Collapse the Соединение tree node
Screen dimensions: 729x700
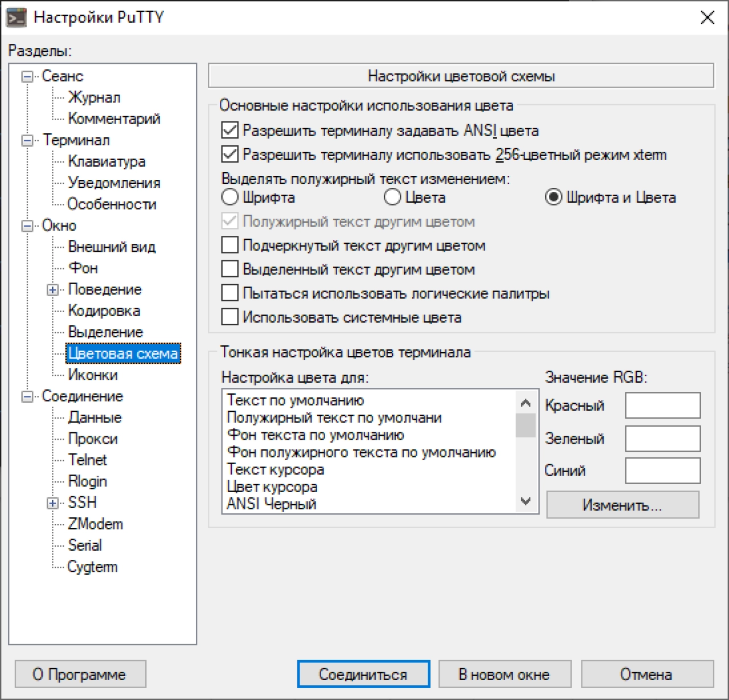(x=27, y=396)
